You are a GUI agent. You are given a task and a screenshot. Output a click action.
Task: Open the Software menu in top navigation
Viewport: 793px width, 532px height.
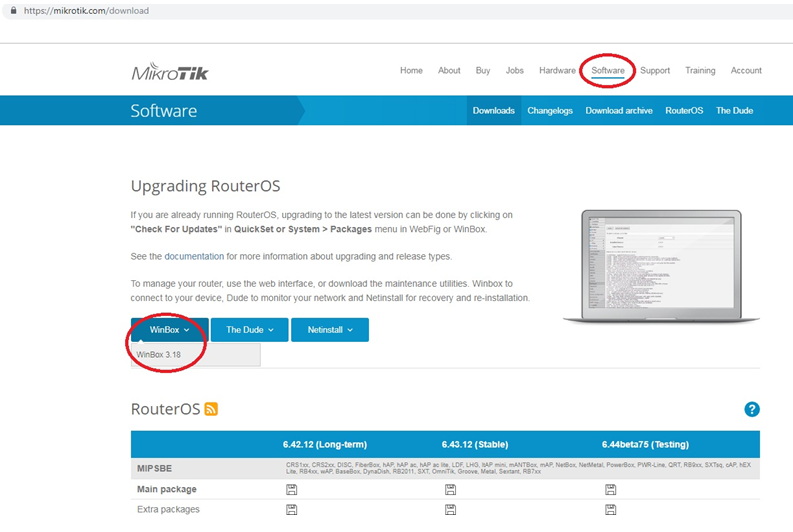pyautogui.click(x=608, y=71)
